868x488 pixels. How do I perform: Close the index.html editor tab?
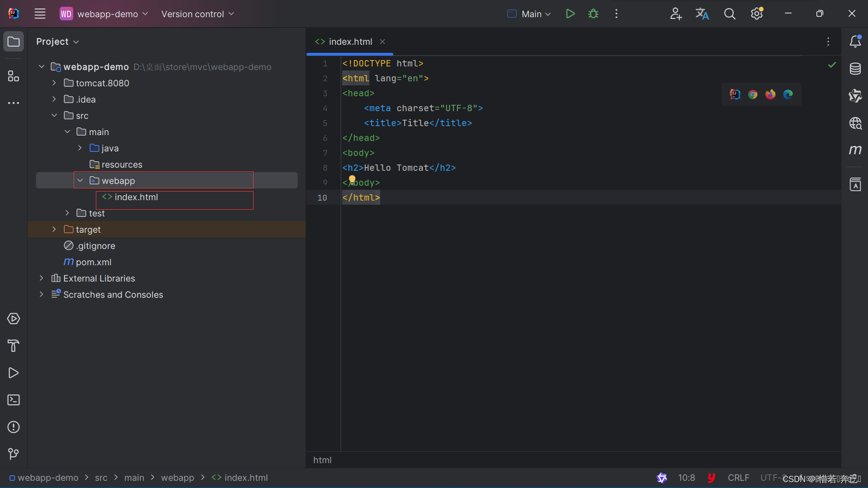[x=382, y=42]
